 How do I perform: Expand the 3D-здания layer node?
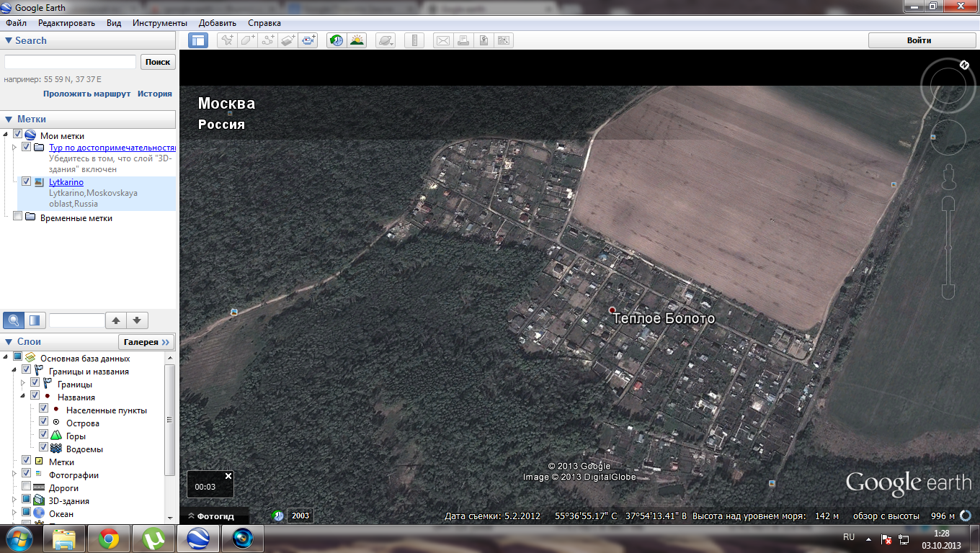(14, 500)
